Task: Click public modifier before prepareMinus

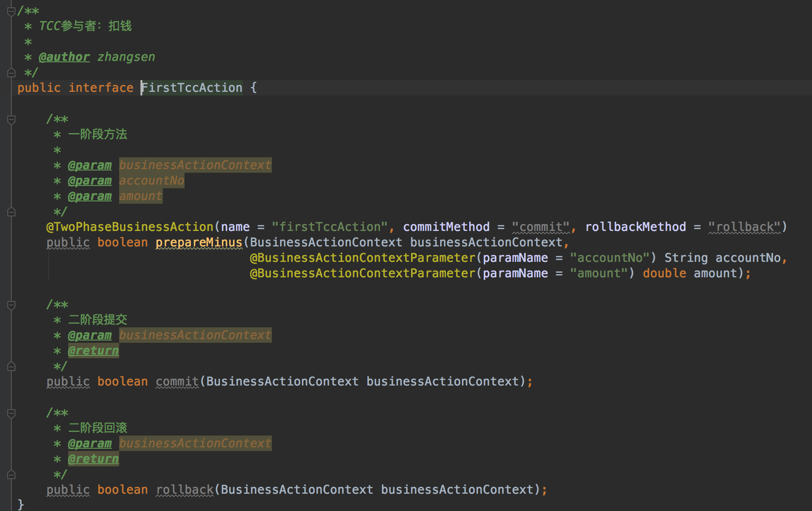Action: [x=68, y=242]
